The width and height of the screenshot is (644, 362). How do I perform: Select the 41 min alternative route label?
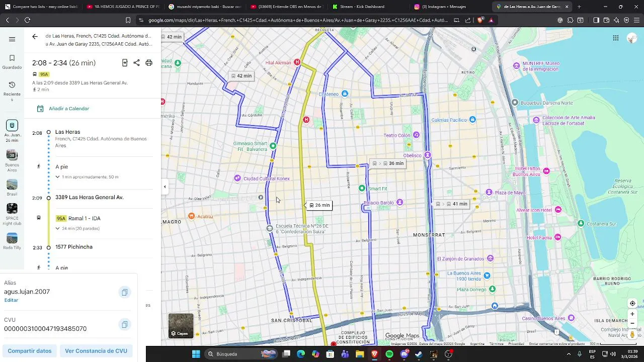[x=452, y=204]
